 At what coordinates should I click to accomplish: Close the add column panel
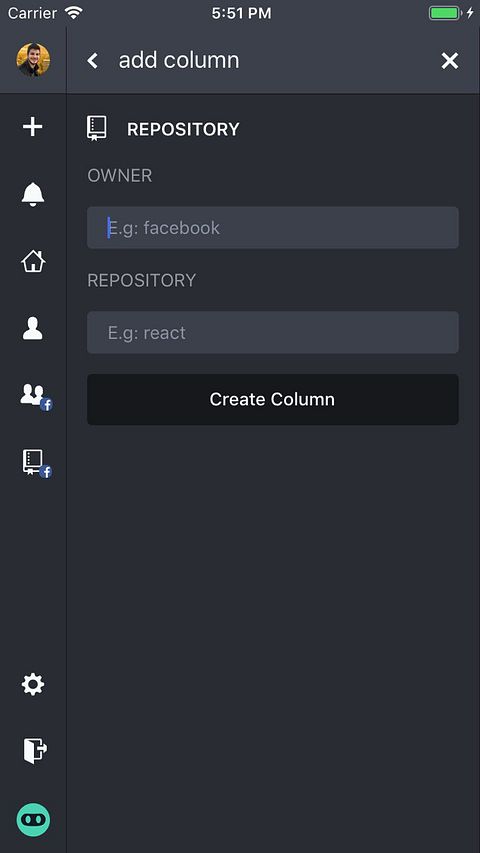click(450, 60)
